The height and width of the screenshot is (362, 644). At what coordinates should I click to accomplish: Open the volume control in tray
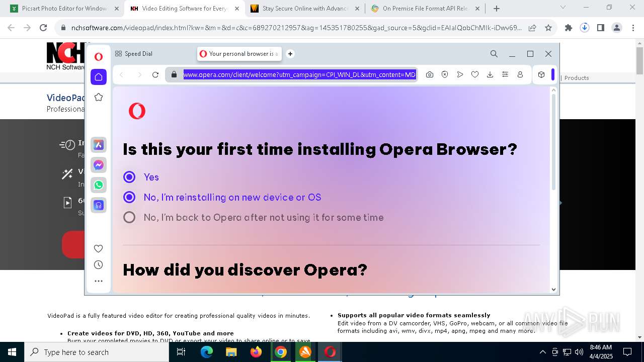[x=579, y=352]
